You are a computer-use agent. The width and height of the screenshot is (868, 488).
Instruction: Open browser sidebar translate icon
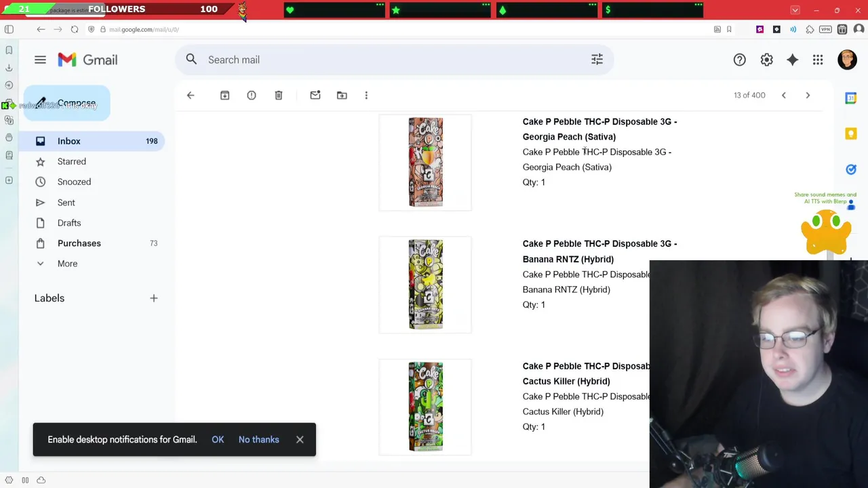[9, 120]
